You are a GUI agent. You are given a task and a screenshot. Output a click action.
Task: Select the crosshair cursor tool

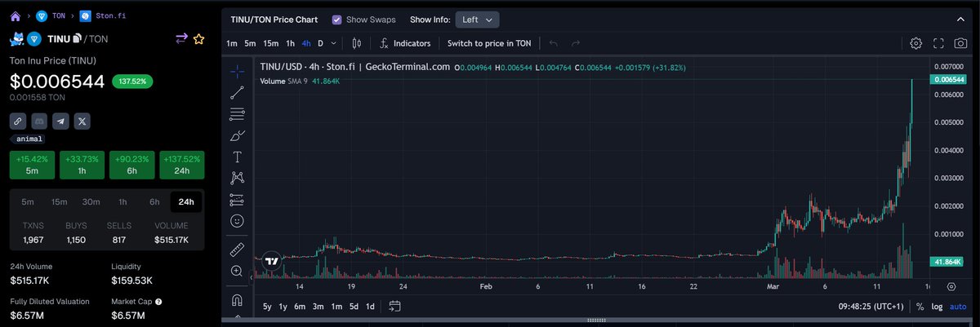tap(237, 71)
